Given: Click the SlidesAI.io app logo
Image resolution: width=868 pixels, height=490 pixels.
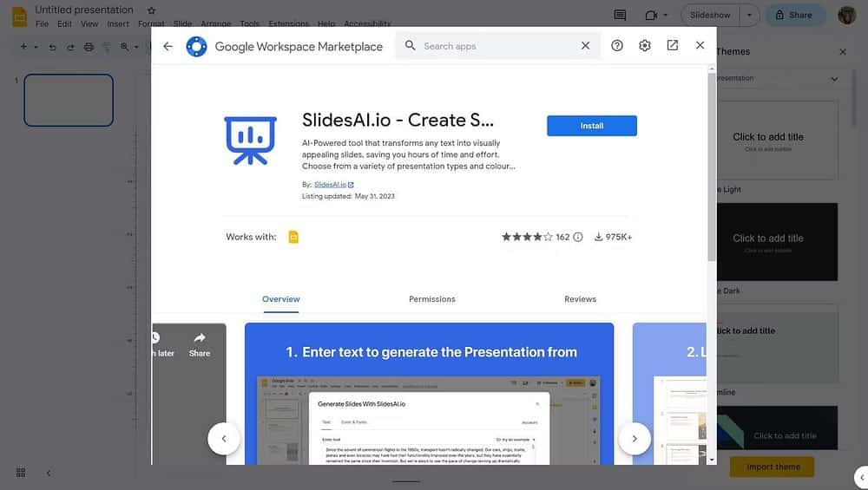Looking at the screenshot, I should pos(250,140).
